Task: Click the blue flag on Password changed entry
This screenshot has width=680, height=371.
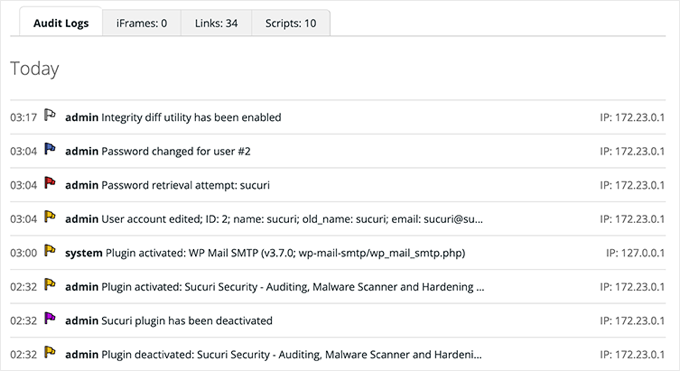Action: point(50,149)
